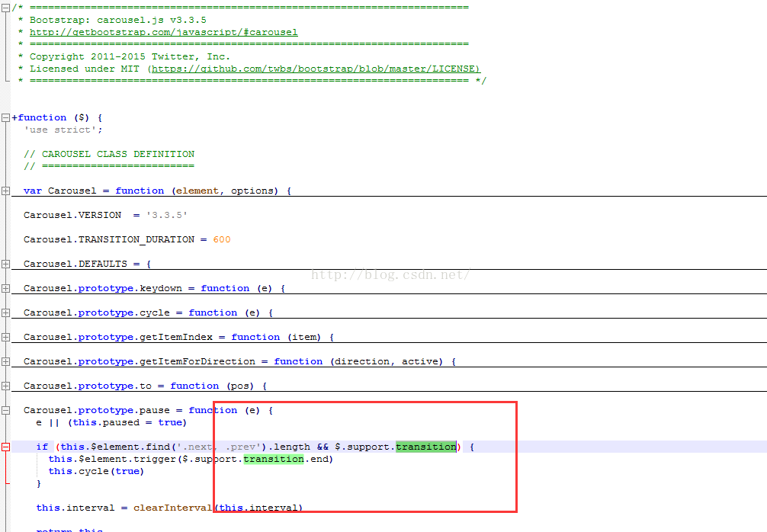Click the CAROUSEL CLASS DEFINITION comment
The image size is (767, 532).
[109, 155]
